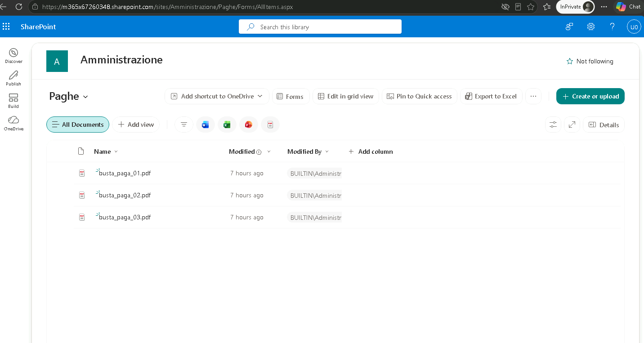Viewport: 644px width, 343px height.
Task: Click the Search this library box
Action: click(x=320, y=27)
